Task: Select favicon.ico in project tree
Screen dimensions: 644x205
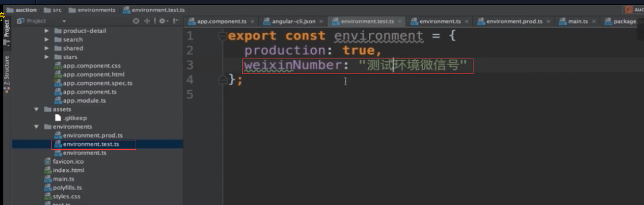Action: 64,161
